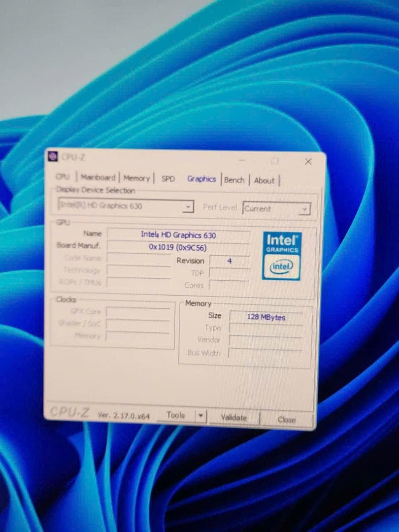This screenshot has width=399, height=532.
Task: Open the Perf Level dropdown showing Current
Action: point(305,209)
